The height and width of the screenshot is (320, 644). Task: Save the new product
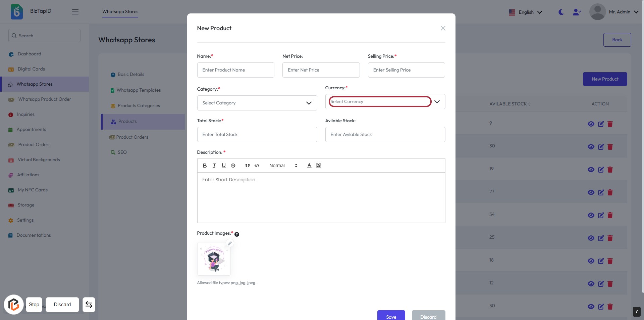click(391, 316)
